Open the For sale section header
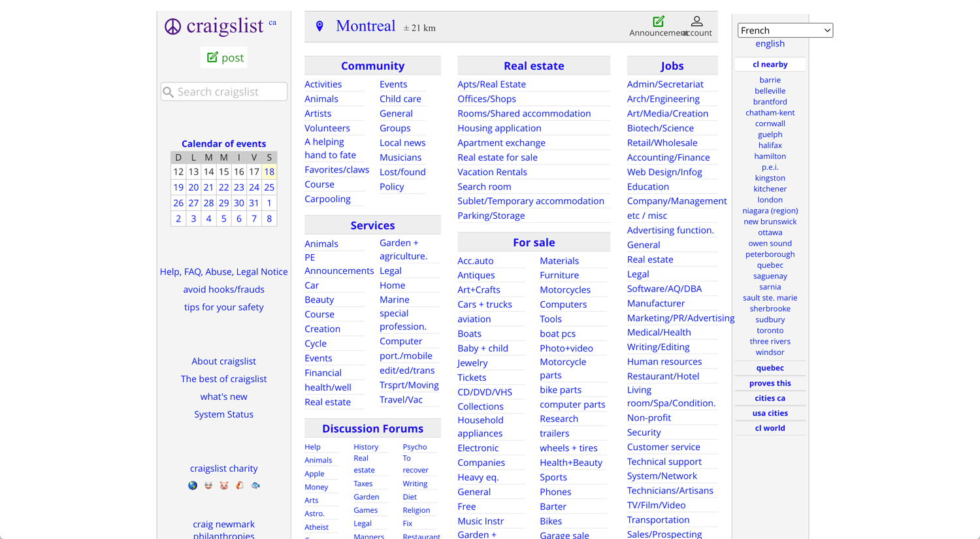 click(534, 242)
